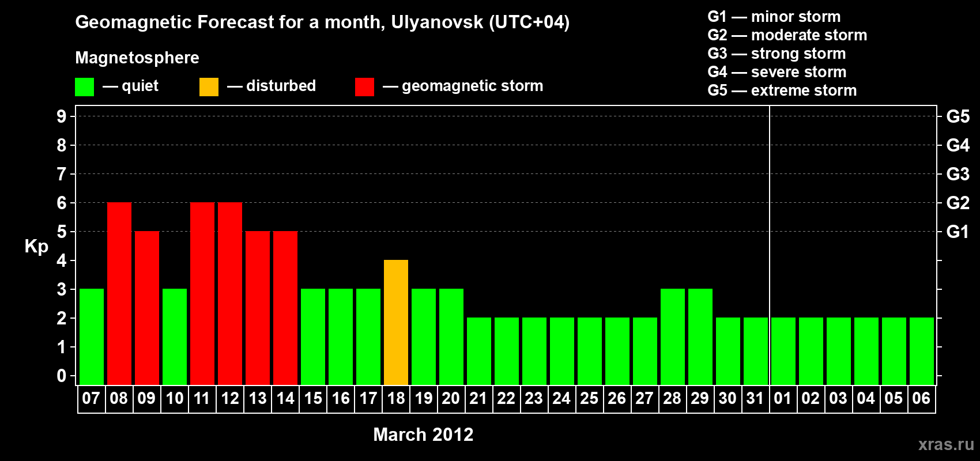Click the March 2012 month label
Viewport: 980px width, 461px height.
point(423,434)
